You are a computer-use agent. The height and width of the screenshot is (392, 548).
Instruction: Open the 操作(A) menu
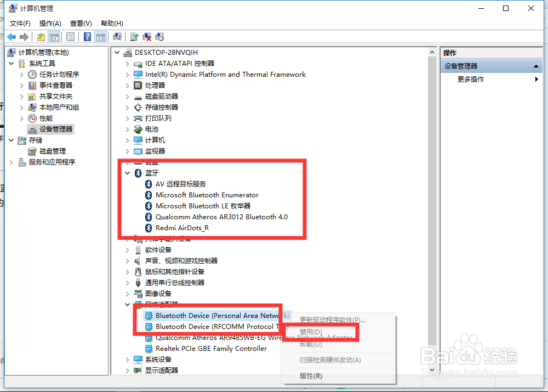[50, 24]
